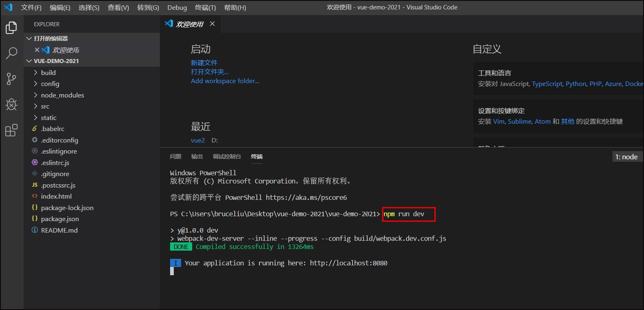
Task: Open the Debug view icon
Action: [x=11, y=104]
